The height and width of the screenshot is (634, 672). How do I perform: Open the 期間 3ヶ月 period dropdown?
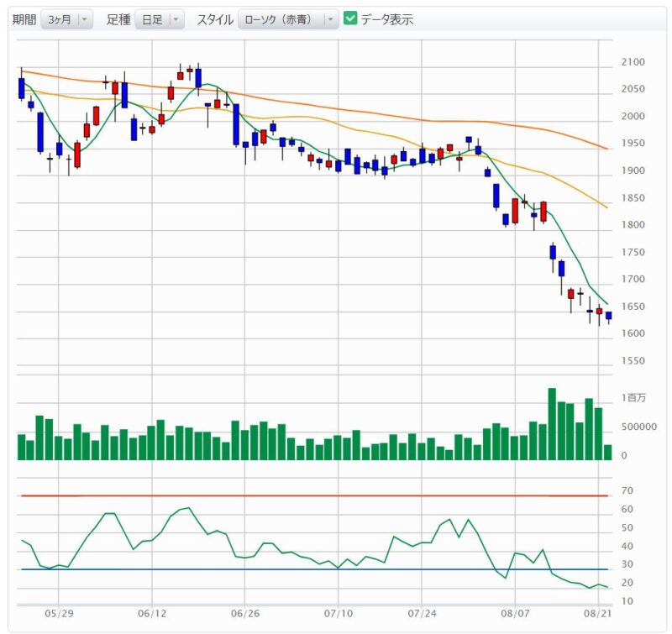pyautogui.click(x=67, y=19)
